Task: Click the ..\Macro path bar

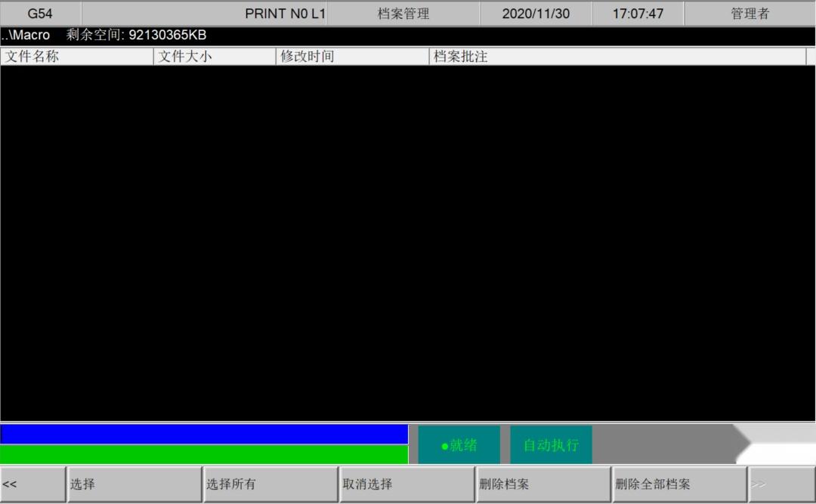Action: point(407,36)
